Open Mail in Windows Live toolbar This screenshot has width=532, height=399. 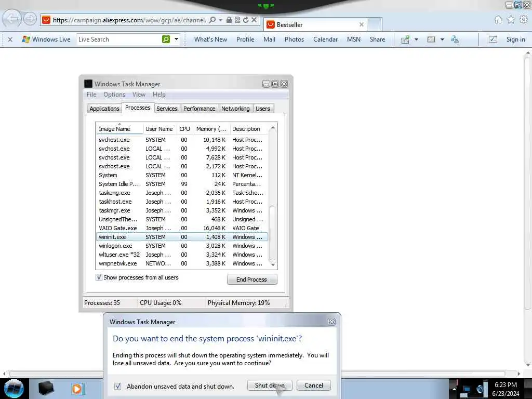(269, 39)
